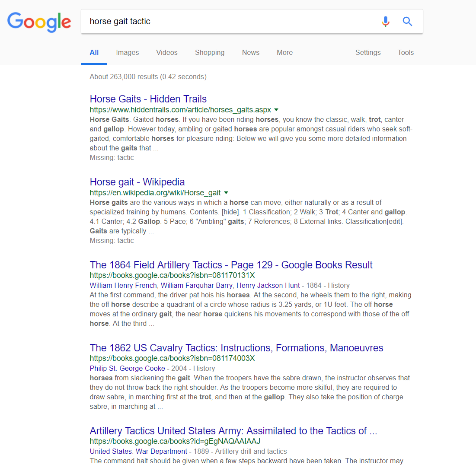Click the books.google.ca isbn=081170131X URL
Image resolution: width=476 pixels, height=465 pixels.
(172, 275)
